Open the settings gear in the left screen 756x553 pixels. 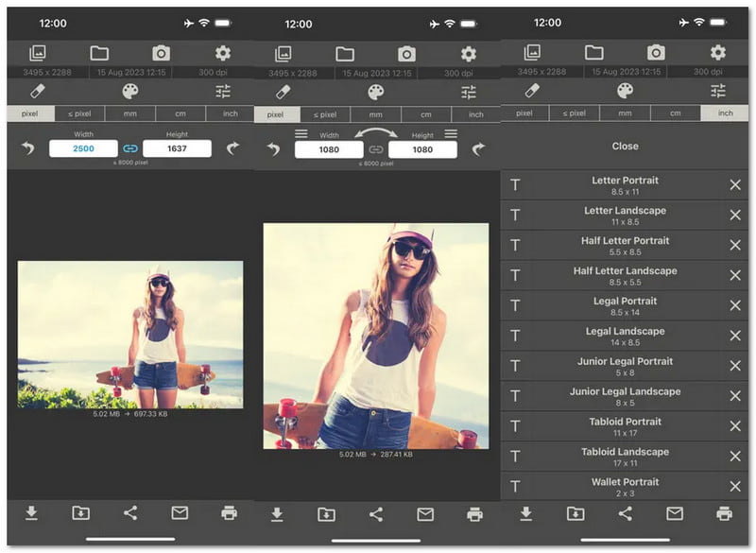[223, 54]
